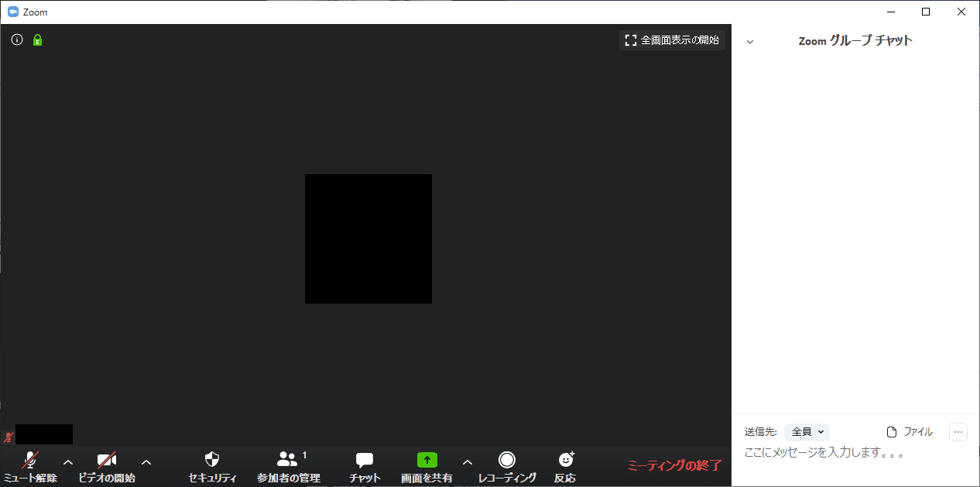Click the muted mic icon by participant name
Image resolution: width=980 pixels, height=487 pixels.
[x=9, y=437]
